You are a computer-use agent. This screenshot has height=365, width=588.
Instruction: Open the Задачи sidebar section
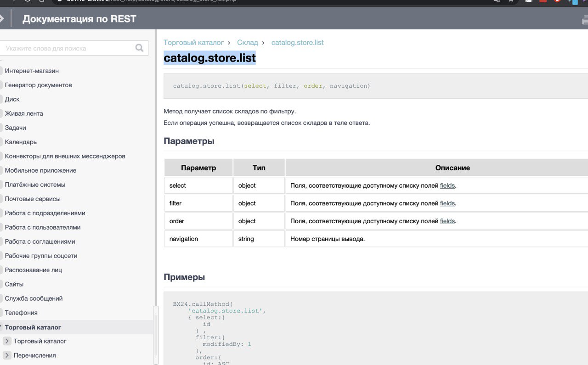pyautogui.click(x=15, y=128)
